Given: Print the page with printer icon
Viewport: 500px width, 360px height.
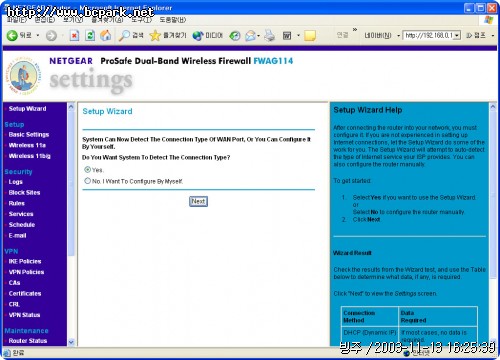Looking at the screenshot, I should point(270,35).
